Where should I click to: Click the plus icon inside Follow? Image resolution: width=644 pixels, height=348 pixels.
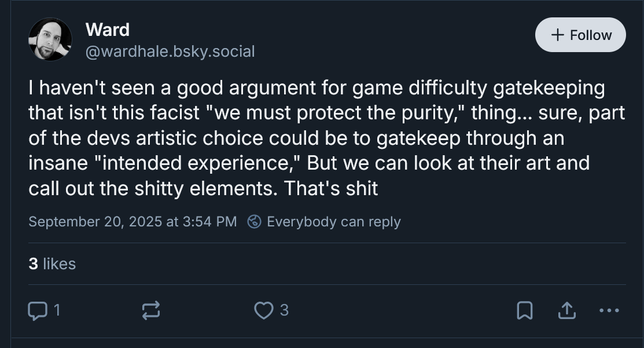[558, 35]
